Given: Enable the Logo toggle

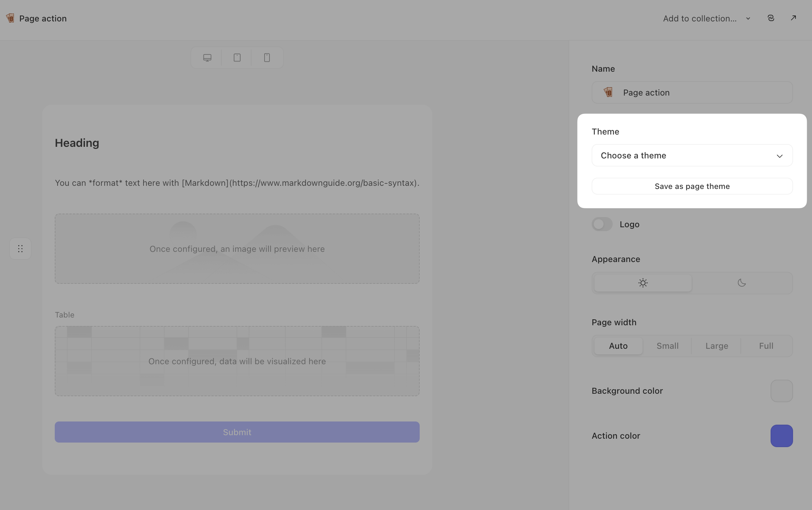Looking at the screenshot, I should (x=602, y=224).
